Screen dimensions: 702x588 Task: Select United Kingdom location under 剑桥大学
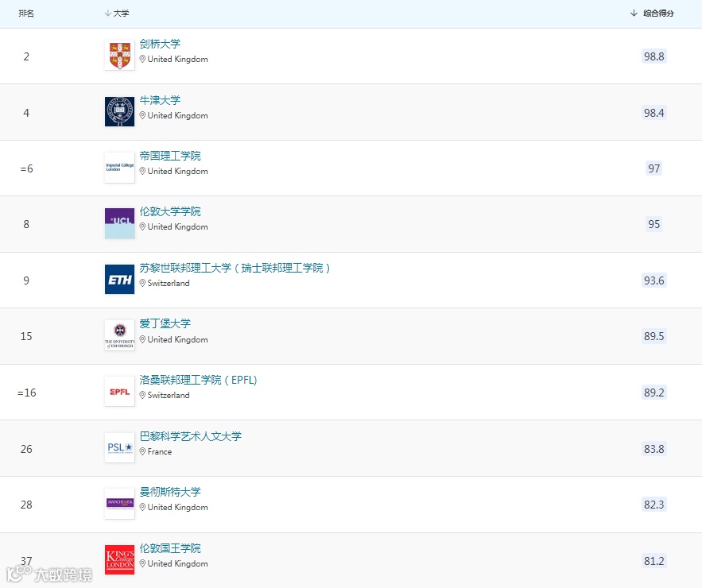(x=178, y=59)
